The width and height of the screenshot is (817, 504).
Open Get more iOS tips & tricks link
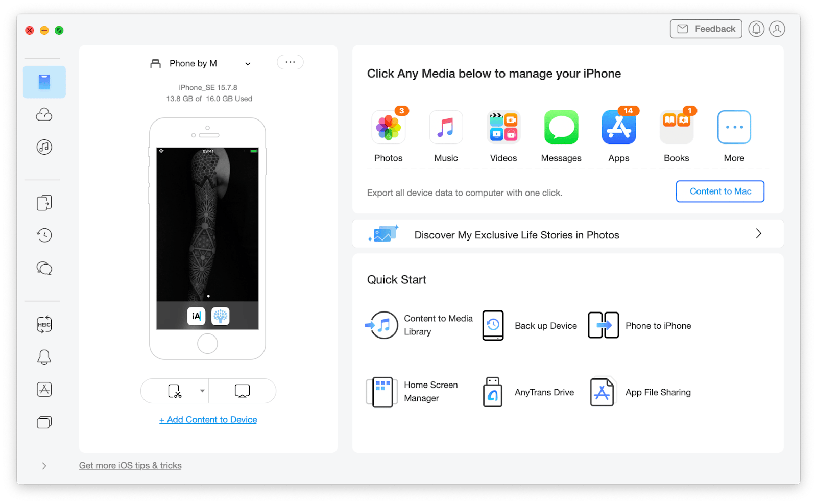tap(130, 466)
